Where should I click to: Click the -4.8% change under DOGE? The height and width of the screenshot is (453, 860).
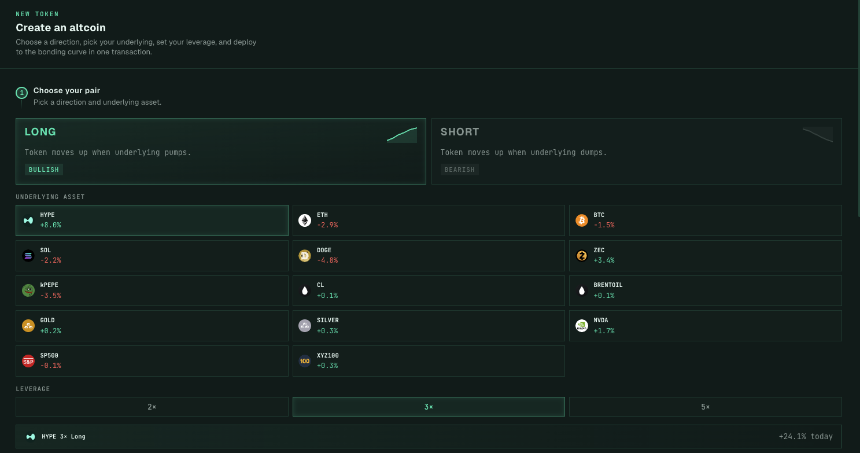(x=327, y=261)
